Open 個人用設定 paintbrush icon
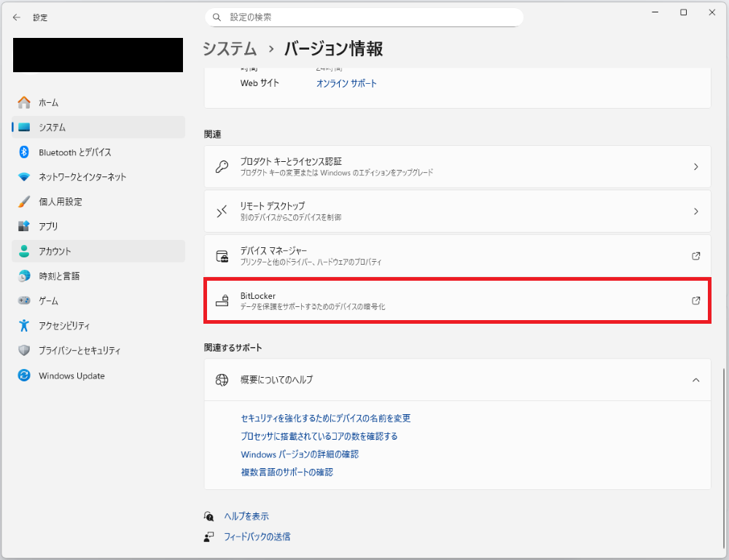Viewport: 729px width, 560px height. pyautogui.click(x=24, y=202)
